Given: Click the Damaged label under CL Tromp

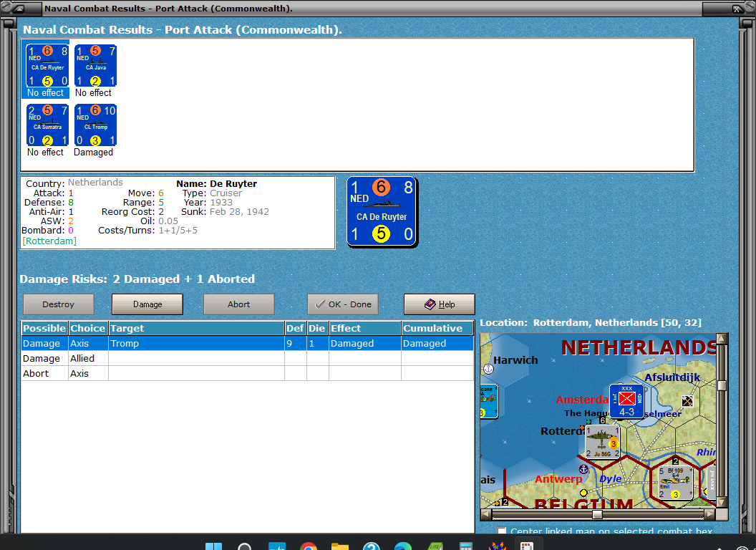Looking at the screenshot, I should pos(94,153).
